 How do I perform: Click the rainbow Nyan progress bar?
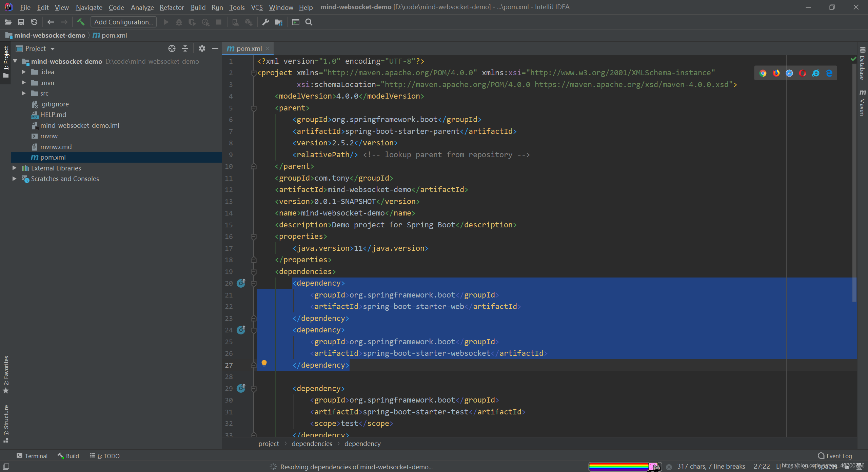pos(625,467)
